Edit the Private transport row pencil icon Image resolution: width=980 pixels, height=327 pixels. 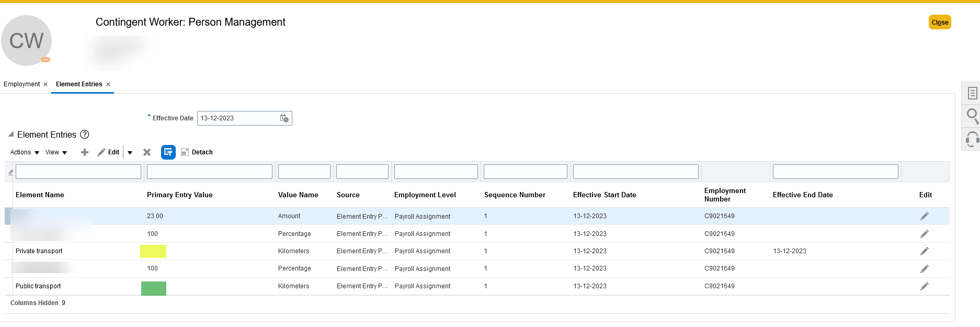[x=925, y=251]
